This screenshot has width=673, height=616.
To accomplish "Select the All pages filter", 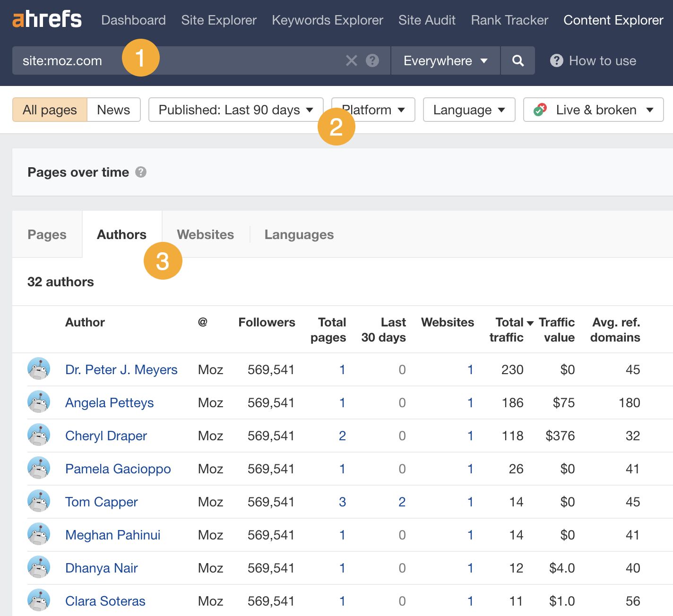I will tap(50, 110).
